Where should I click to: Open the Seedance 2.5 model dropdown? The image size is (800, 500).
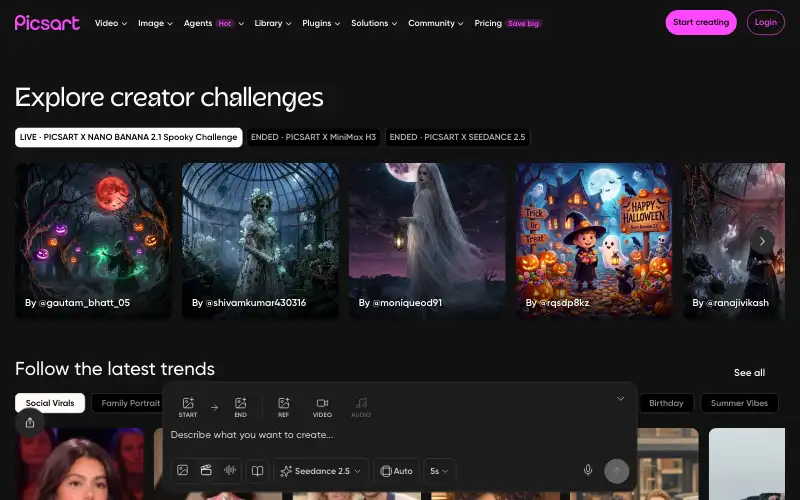[x=320, y=470]
